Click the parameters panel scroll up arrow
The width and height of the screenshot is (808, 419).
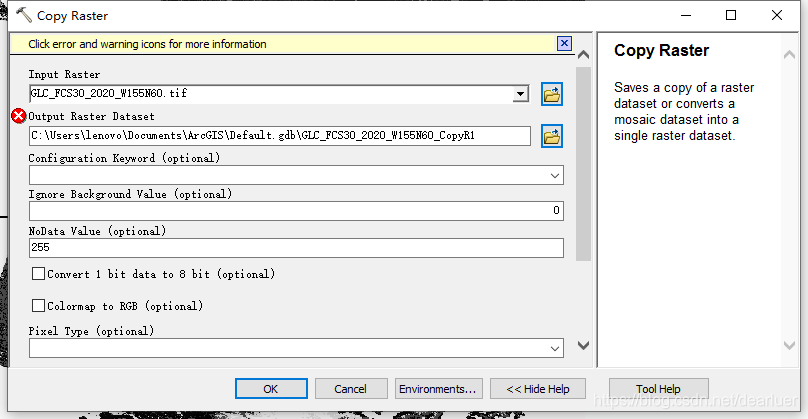point(583,55)
